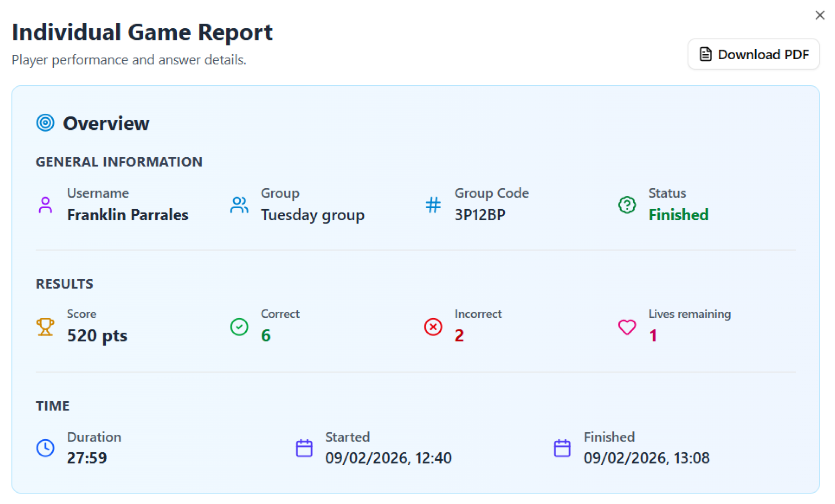The height and width of the screenshot is (504, 835).
Task: Click the Overview heading text
Action: click(106, 123)
